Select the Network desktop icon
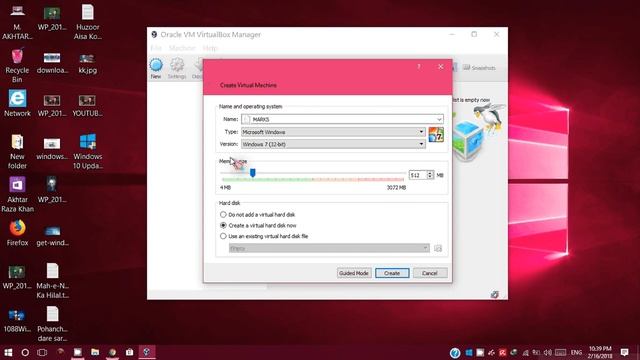640x360 pixels. coord(17,104)
